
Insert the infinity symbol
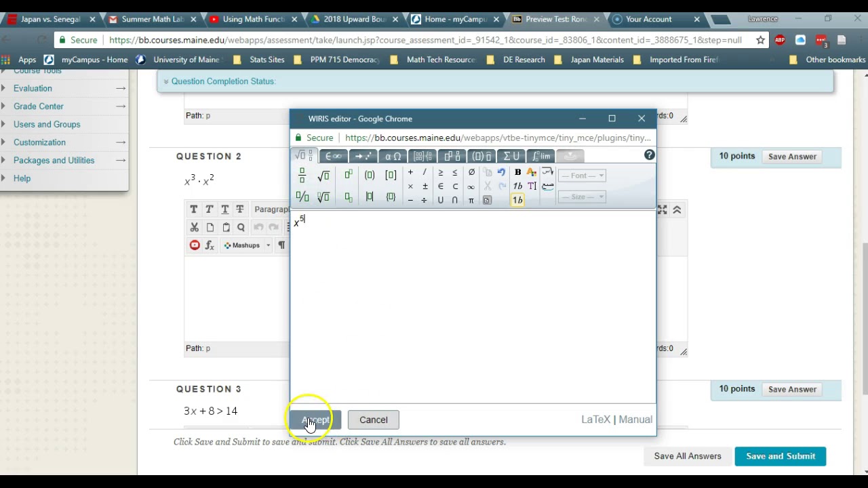[471, 187]
